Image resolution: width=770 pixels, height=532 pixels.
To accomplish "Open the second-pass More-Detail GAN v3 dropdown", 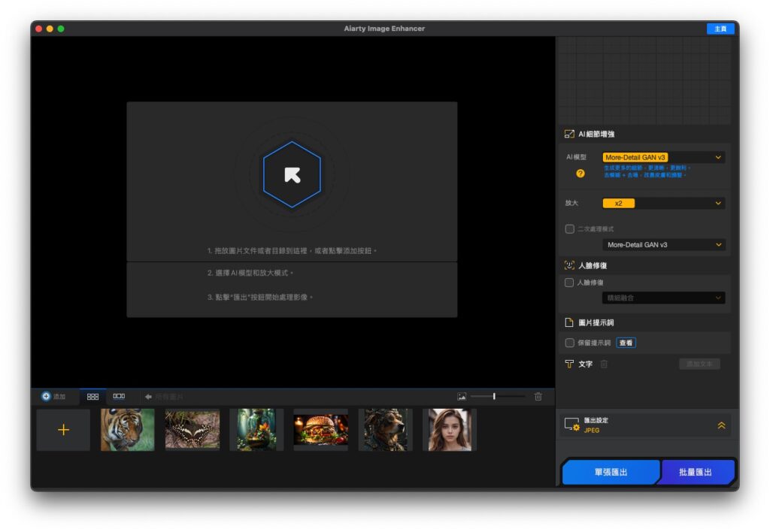I will tap(663, 245).
